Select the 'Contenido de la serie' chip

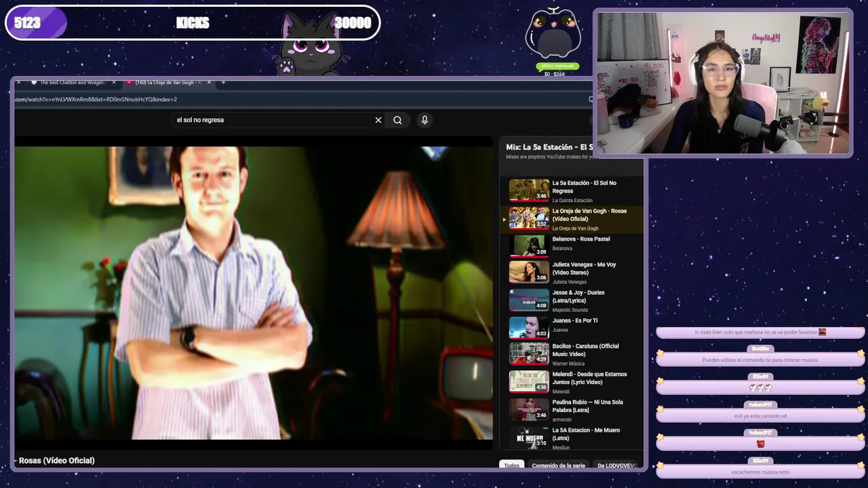click(x=558, y=466)
